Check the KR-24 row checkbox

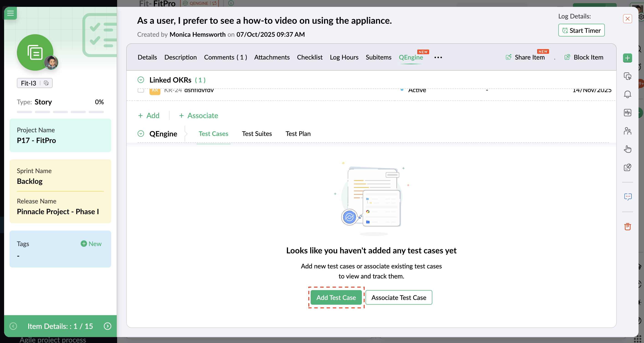point(141,90)
